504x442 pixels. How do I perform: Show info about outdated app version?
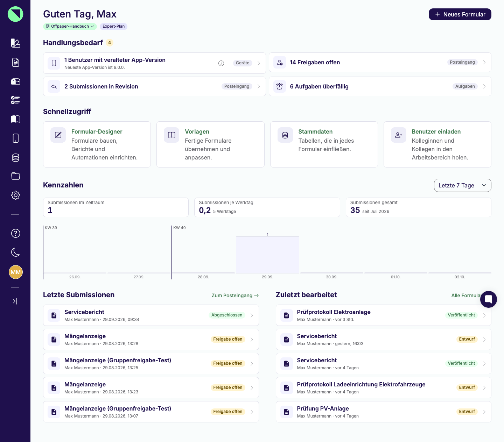(221, 63)
